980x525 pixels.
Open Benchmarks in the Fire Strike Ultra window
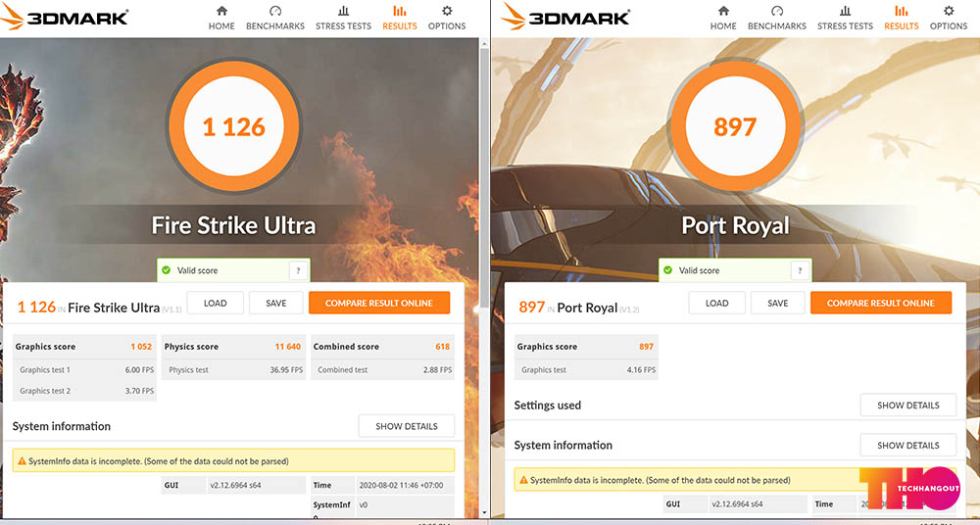click(x=275, y=19)
